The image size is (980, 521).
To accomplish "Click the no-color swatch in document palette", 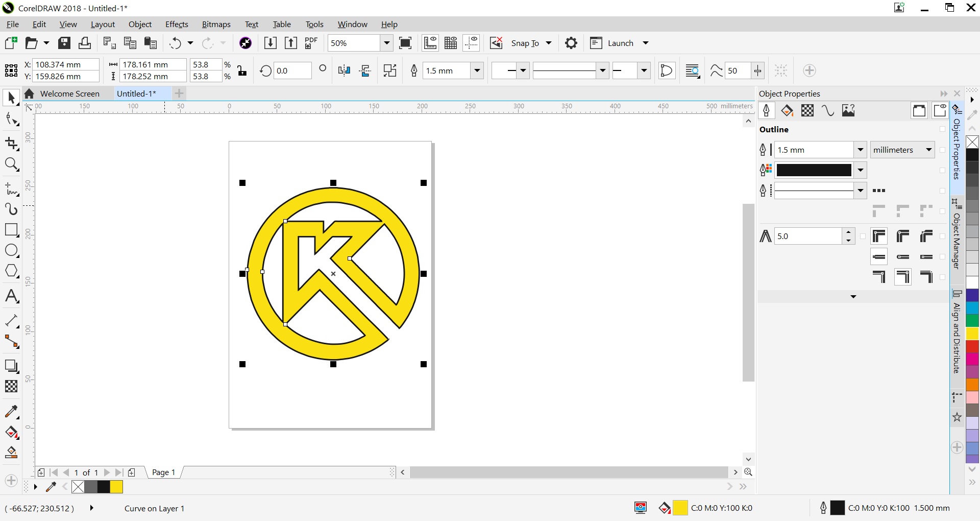I will coord(78,487).
